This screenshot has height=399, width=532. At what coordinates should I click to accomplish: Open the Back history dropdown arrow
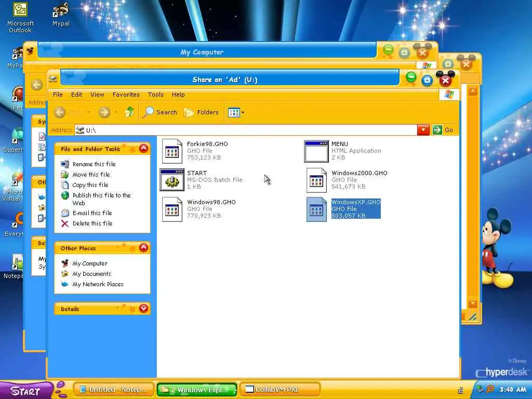(88, 112)
